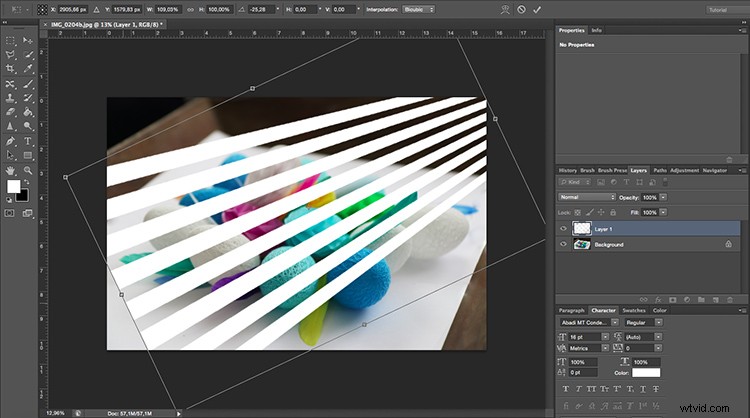750x418 pixels.
Task: Toggle maintain aspect ratio link
Action: (190, 9)
